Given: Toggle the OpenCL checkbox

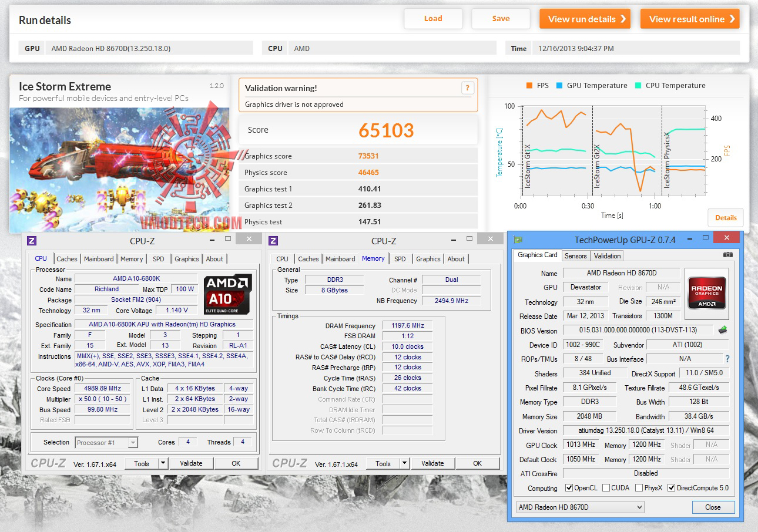Looking at the screenshot, I should pyautogui.click(x=569, y=488).
